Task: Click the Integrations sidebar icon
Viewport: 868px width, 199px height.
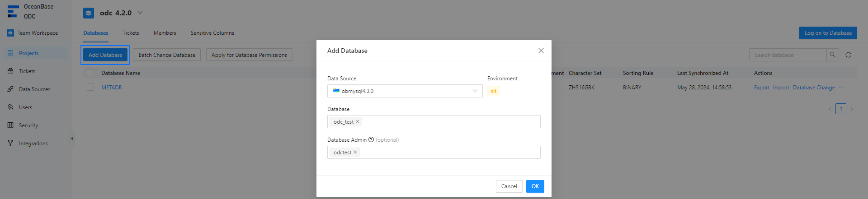Action: point(10,143)
